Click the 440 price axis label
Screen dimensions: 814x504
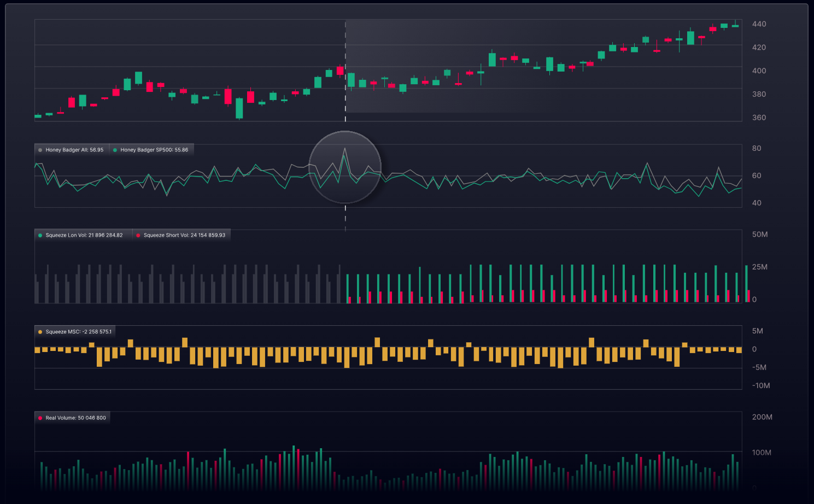pos(759,24)
